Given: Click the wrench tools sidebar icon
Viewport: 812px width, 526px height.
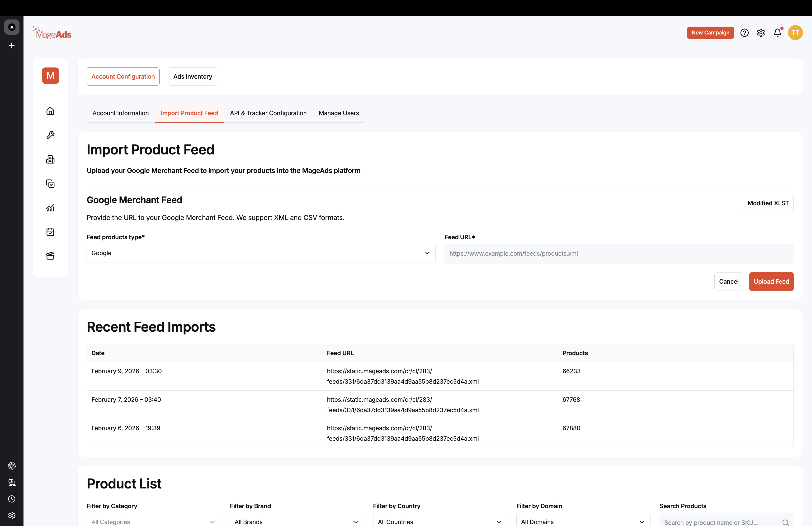Looking at the screenshot, I should 50,135.
